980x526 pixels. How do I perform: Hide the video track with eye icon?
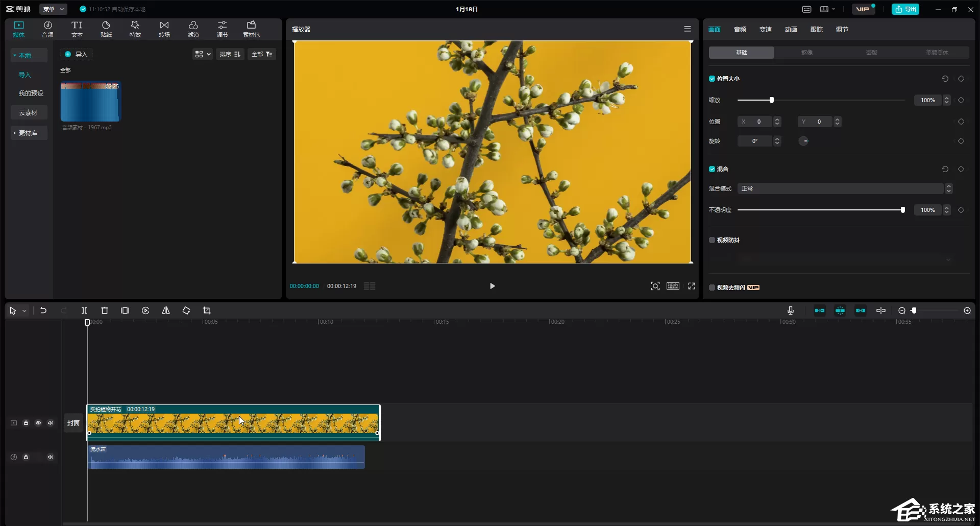coord(38,423)
